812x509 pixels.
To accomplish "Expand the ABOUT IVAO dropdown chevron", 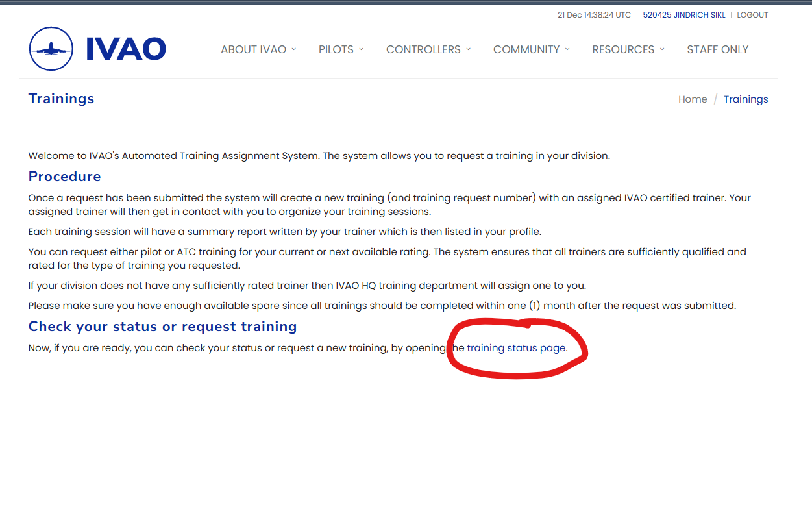I will [293, 49].
